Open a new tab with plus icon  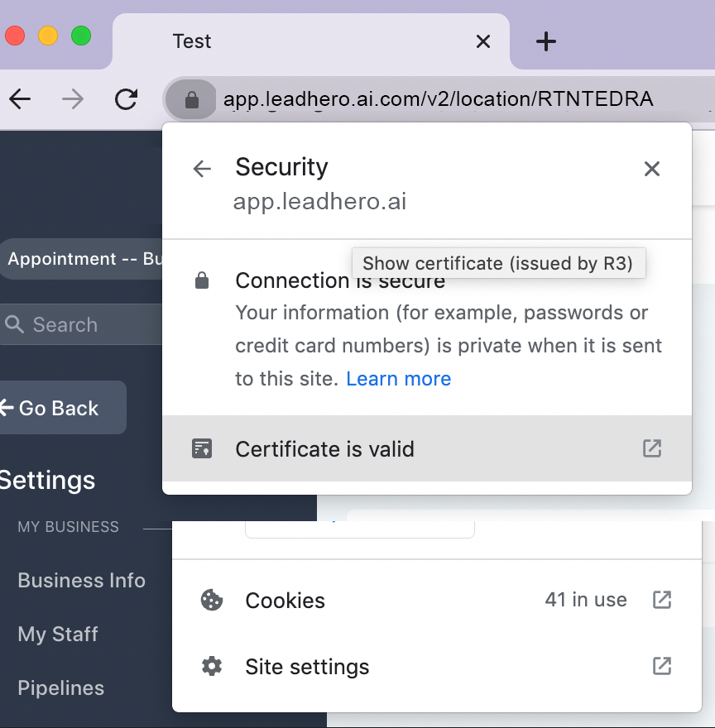click(x=545, y=41)
